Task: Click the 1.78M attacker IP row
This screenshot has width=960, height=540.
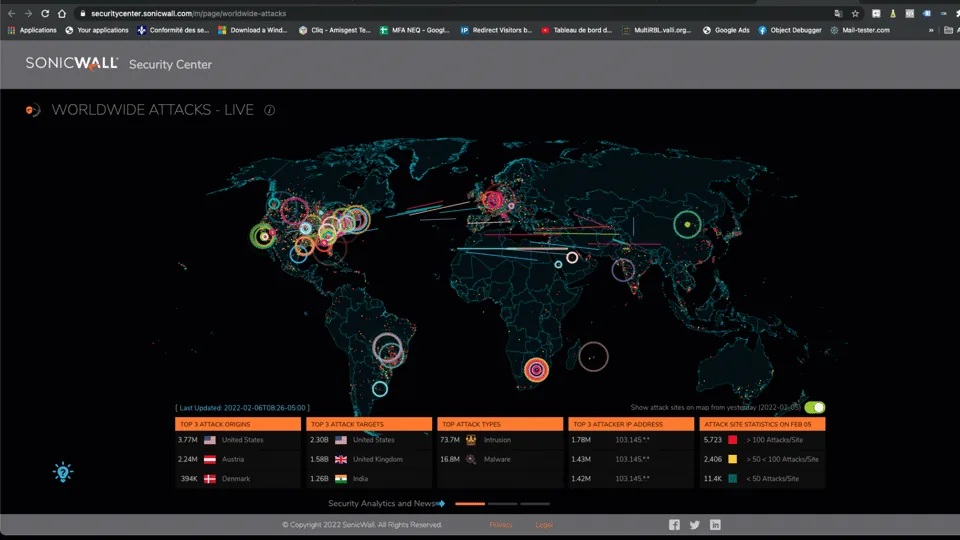Action: click(631, 440)
